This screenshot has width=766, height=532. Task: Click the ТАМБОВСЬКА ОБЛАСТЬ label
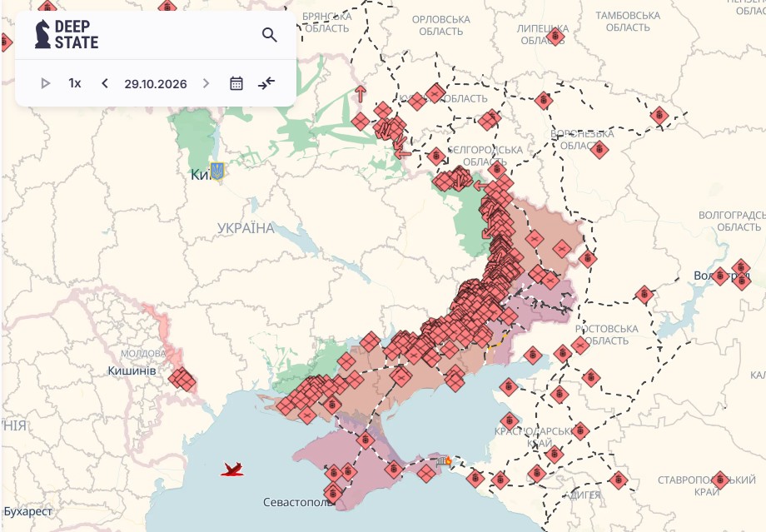628,22
